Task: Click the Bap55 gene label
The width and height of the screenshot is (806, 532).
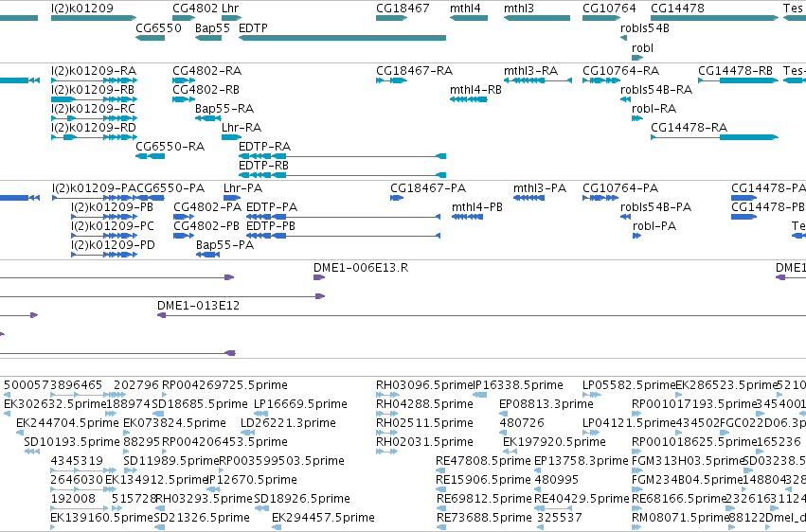Action: tap(212, 27)
